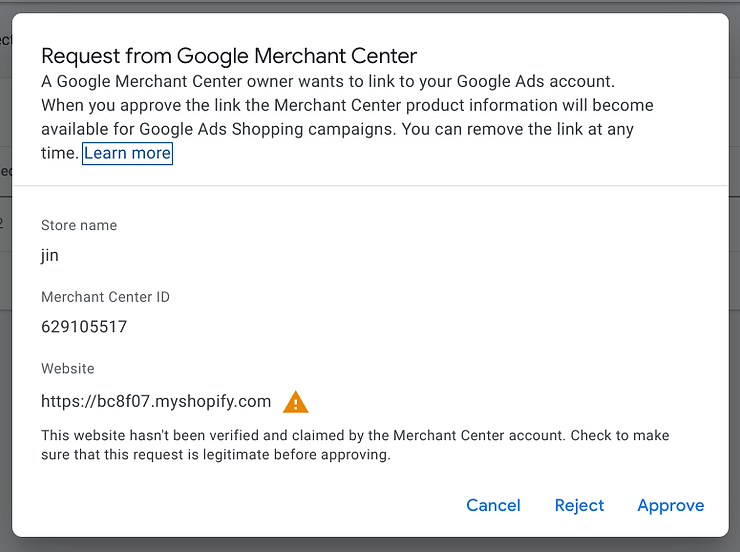This screenshot has height=552, width=740.
Task: Click the dimmed backdrop below the dialog
Action: pos(370,545)
